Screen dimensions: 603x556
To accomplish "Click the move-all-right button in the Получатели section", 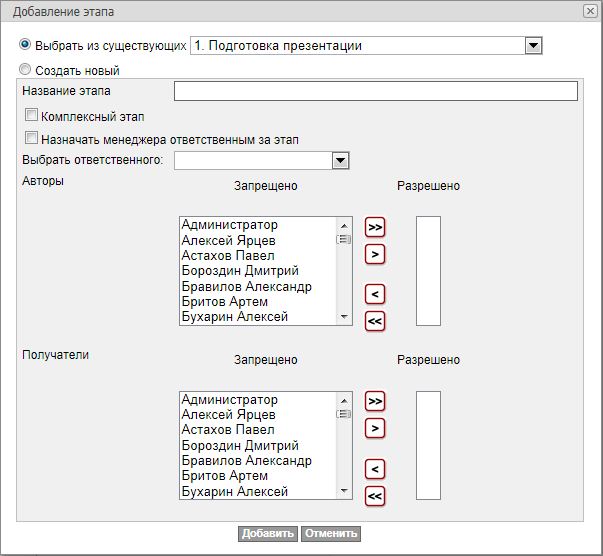I will 375,401.
